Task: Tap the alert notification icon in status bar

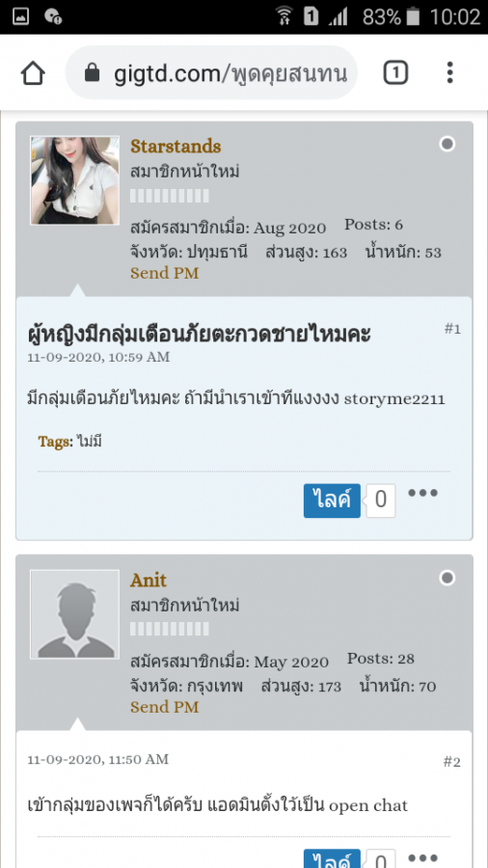Action: (x=53, y=16)
